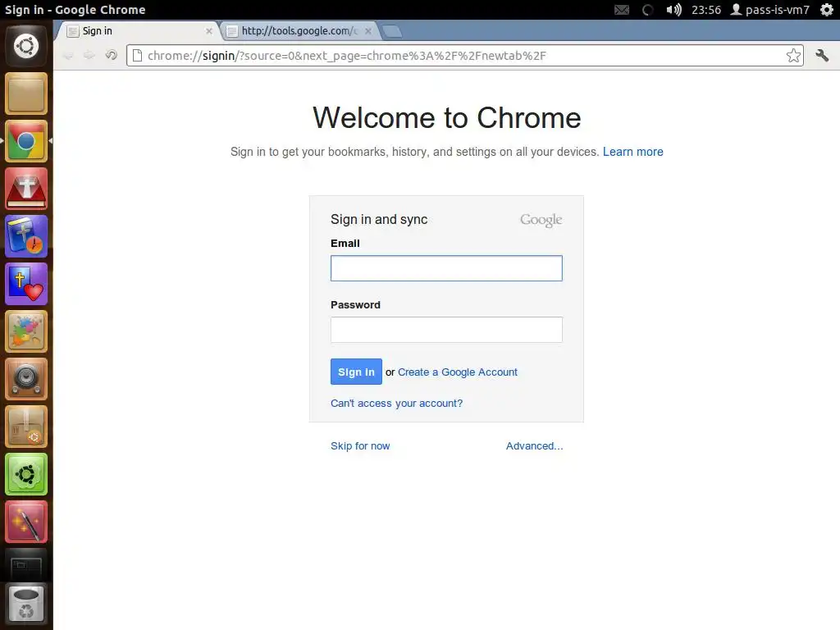This screenshot has height=630, width=840.
Task: Click the Sign in and sync text
Action: click(379, 219)
